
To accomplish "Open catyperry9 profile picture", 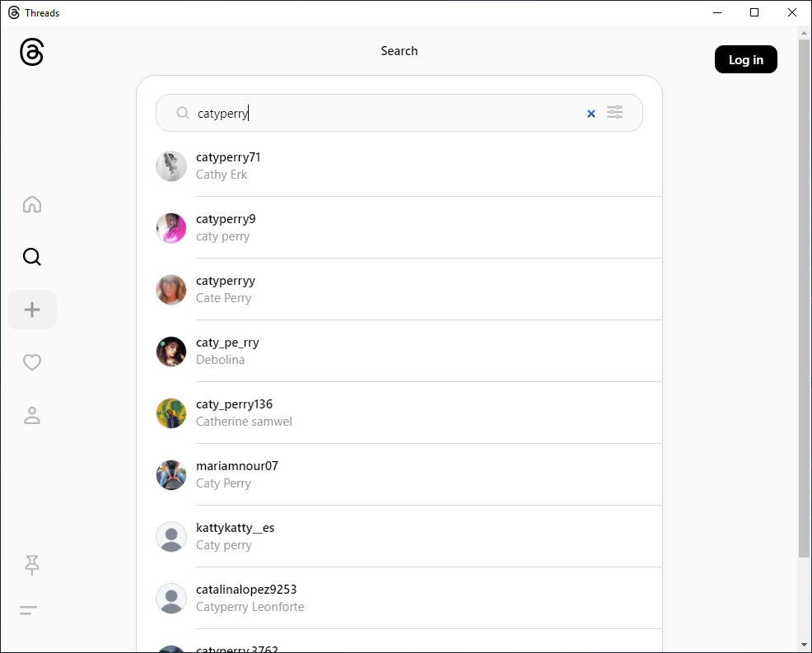I will 171,228.
